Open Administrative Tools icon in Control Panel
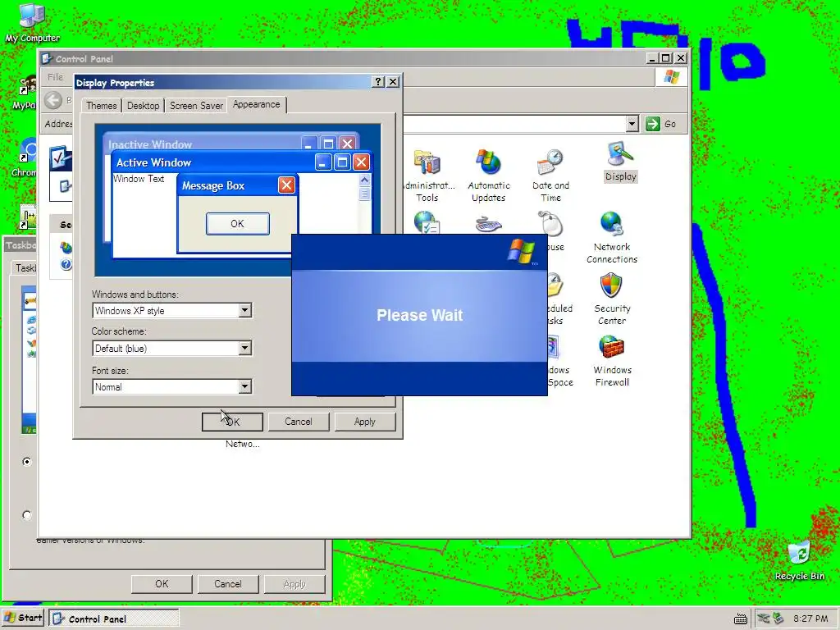This screenshot has width=840, height=630. (x=427, y=176)
